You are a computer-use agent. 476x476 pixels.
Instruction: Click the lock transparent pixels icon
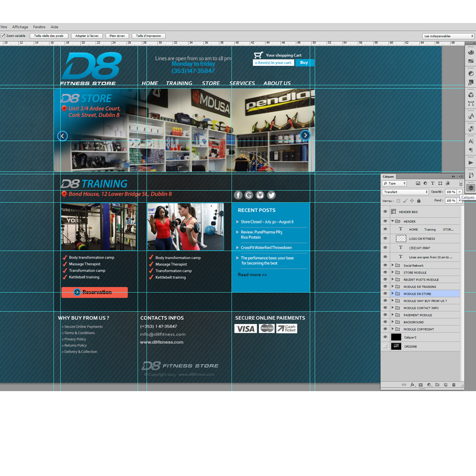(398, 201)
